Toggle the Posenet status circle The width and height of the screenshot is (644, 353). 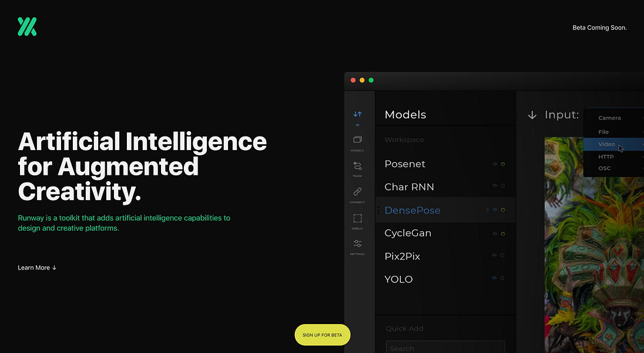click(503, 164)
